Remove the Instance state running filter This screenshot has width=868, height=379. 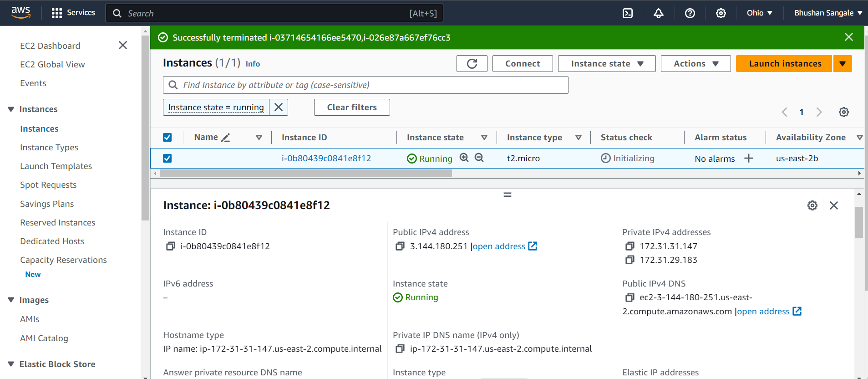(x=279, y=107)
